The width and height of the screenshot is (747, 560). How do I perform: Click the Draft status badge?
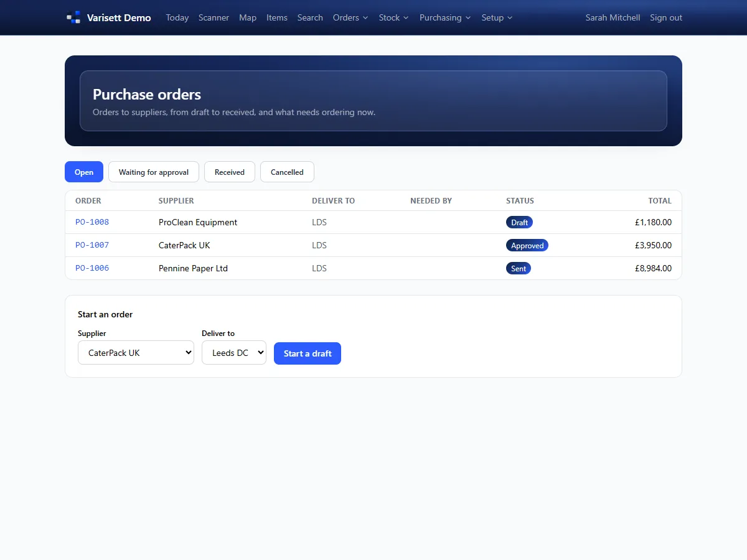point(519,222)
